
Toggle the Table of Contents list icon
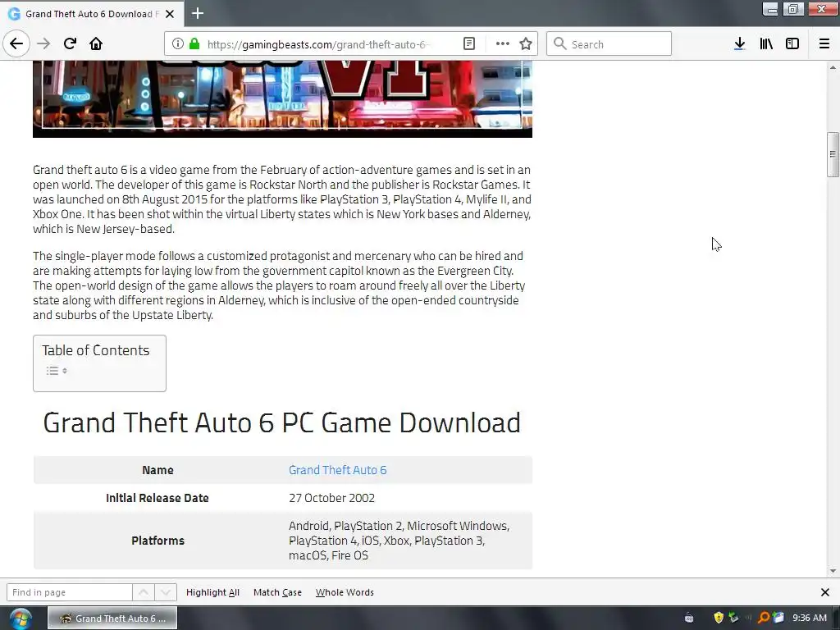tap(57, 371)
